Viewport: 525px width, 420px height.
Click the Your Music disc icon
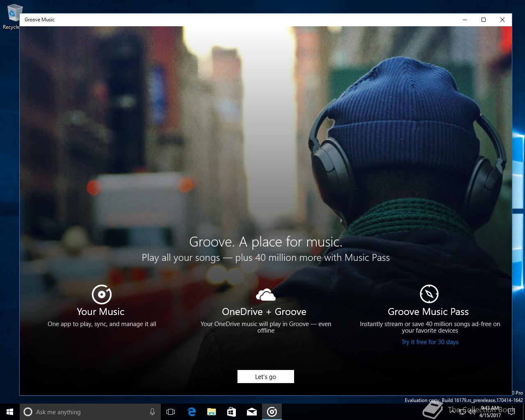point(101,294)
